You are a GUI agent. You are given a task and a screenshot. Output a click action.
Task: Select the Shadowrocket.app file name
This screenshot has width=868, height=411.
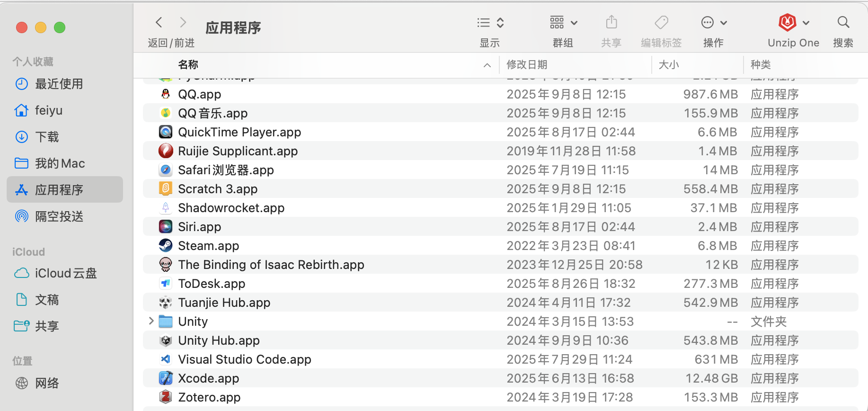click(231, 208)
